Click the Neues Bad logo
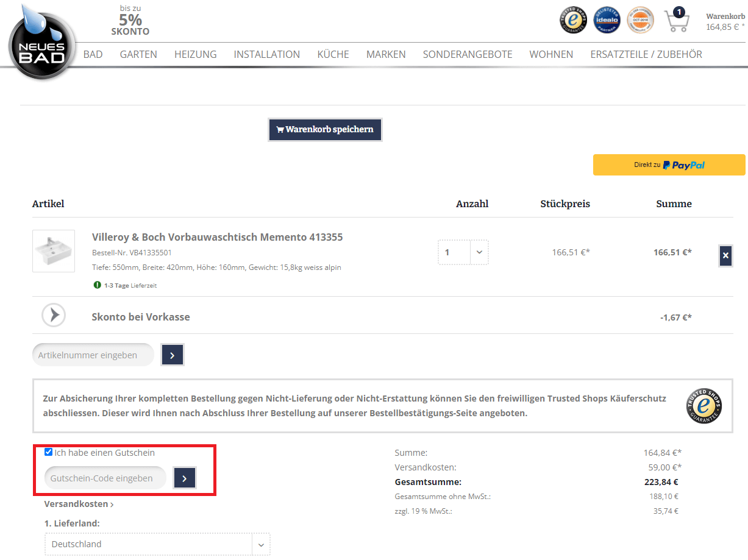The width and height of the screenshot is (748, 560). [42, 44]
